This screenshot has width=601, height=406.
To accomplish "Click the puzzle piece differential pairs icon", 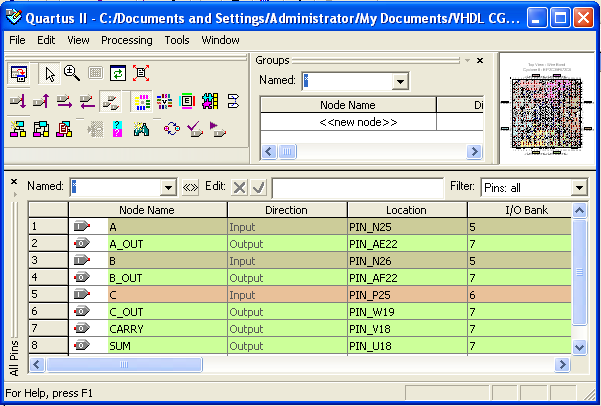I will click(x=210, y=101).
